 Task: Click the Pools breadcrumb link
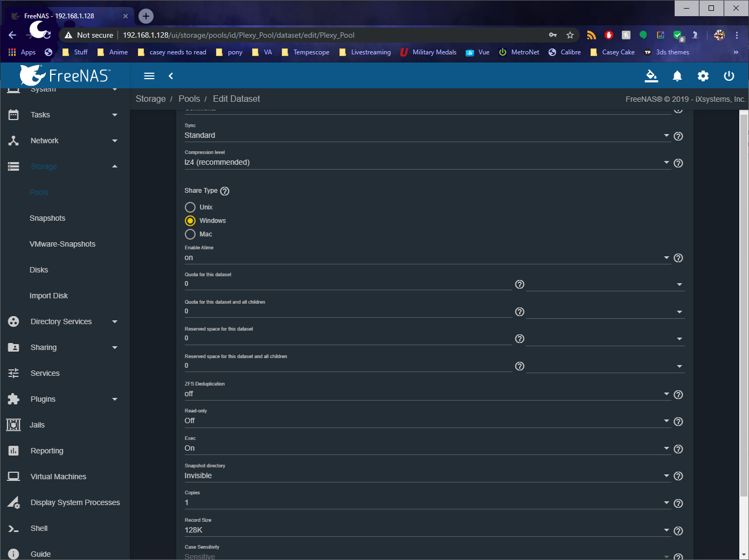189,99
